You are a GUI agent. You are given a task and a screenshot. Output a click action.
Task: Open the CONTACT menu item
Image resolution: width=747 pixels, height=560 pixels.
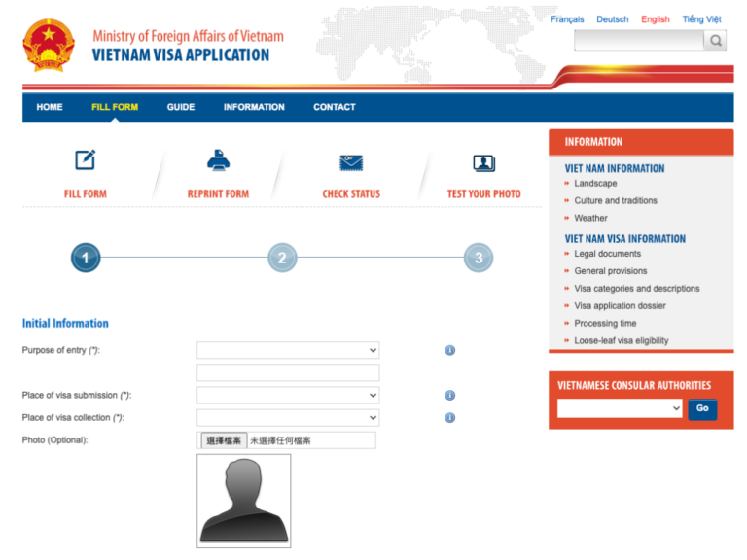pos(335,107)
